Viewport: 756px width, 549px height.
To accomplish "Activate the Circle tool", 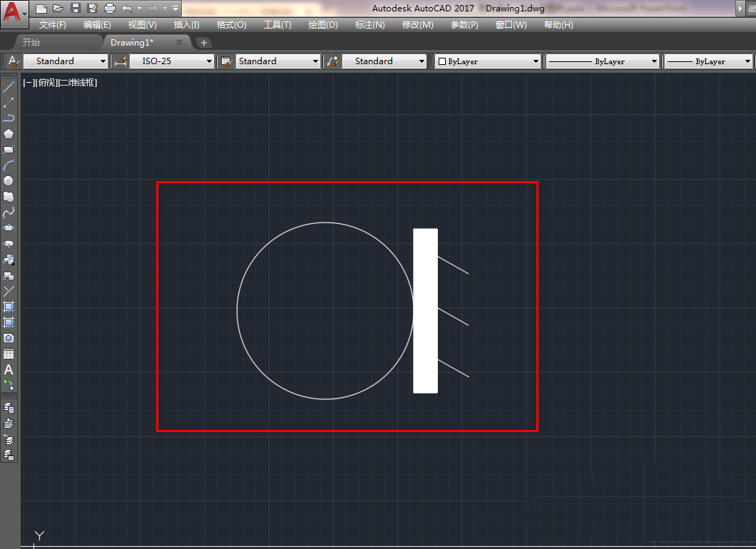I will (9, 181).
